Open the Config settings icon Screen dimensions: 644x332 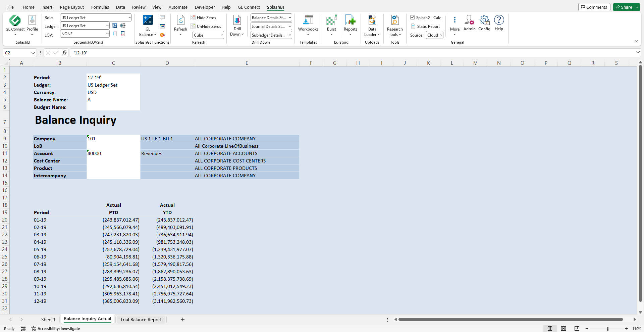pos(484,21)
